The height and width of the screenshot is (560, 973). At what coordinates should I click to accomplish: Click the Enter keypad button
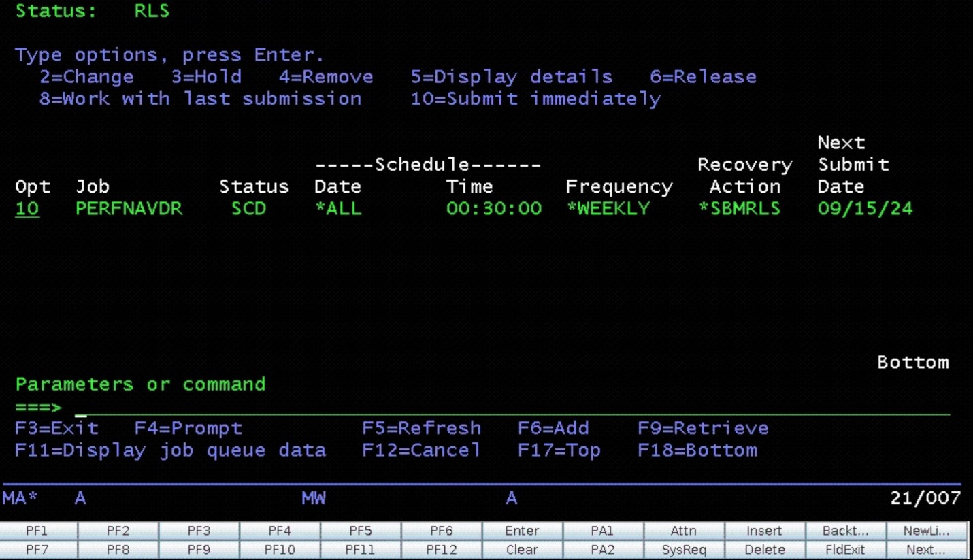click(x=522, y=531)
